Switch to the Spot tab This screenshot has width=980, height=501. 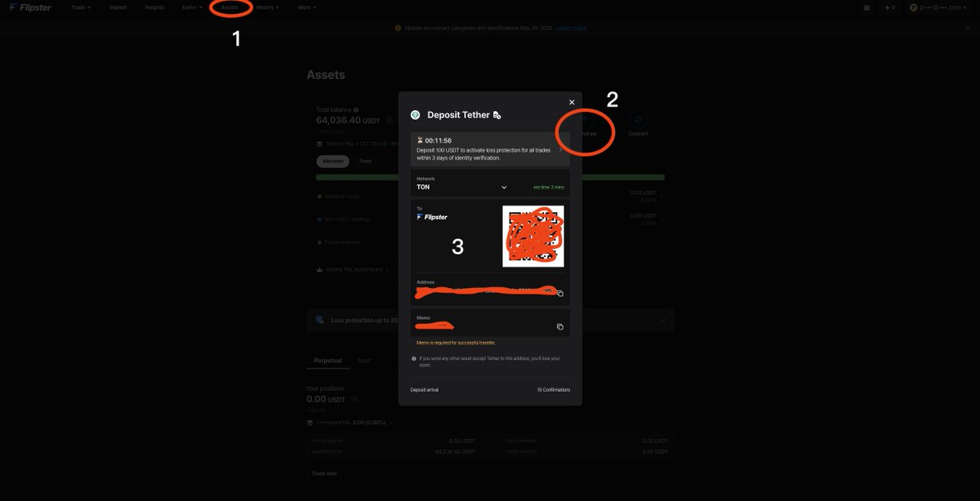point(364,360)
